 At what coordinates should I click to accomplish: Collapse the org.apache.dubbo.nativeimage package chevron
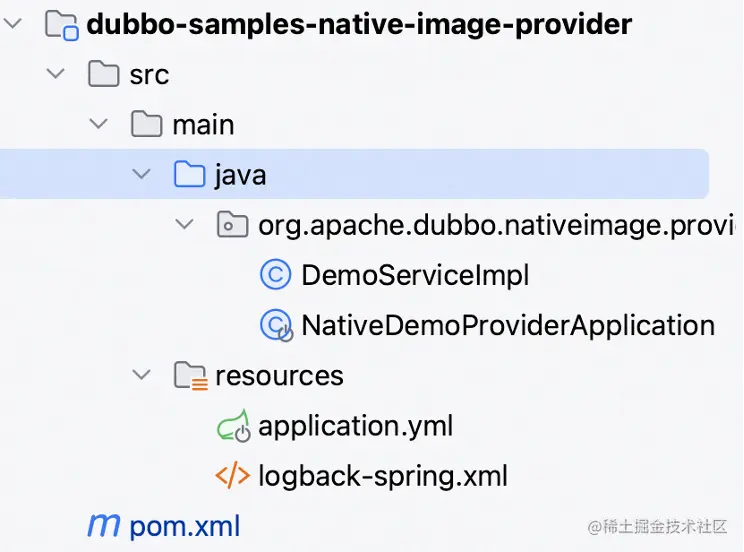[x=184, y=224]
